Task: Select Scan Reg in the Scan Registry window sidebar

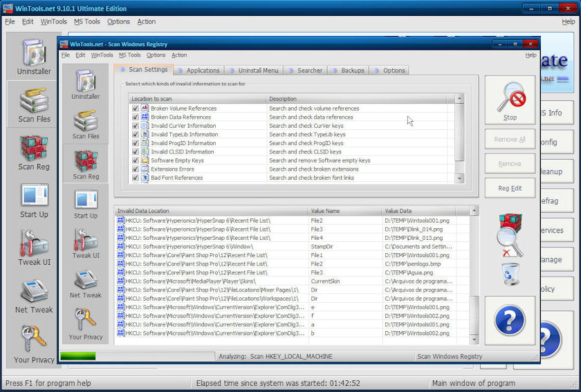Action: (86, 164)
